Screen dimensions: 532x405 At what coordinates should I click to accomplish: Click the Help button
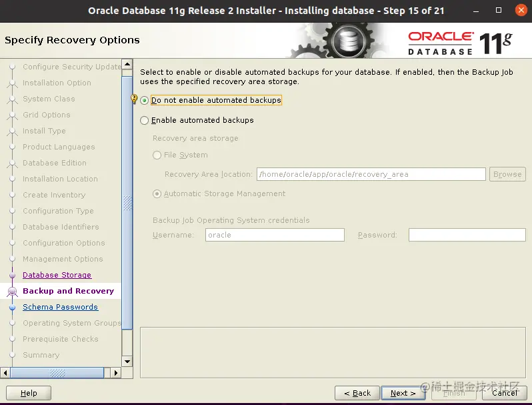click(29, 393)
